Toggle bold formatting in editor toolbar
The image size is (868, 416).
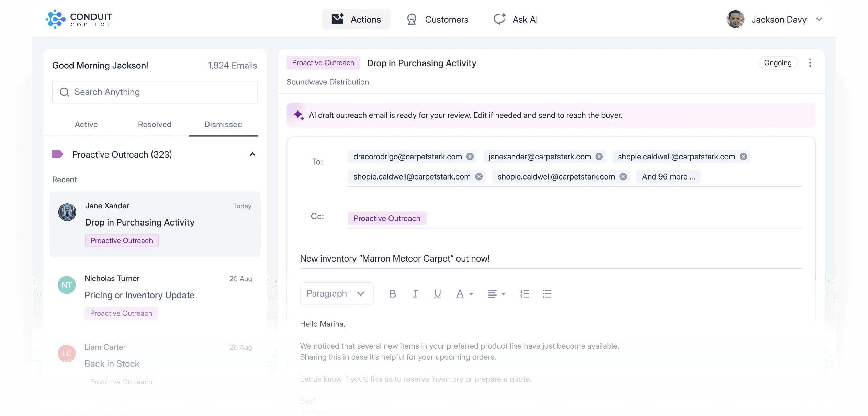pyautogui.click(x=393, y=294)
